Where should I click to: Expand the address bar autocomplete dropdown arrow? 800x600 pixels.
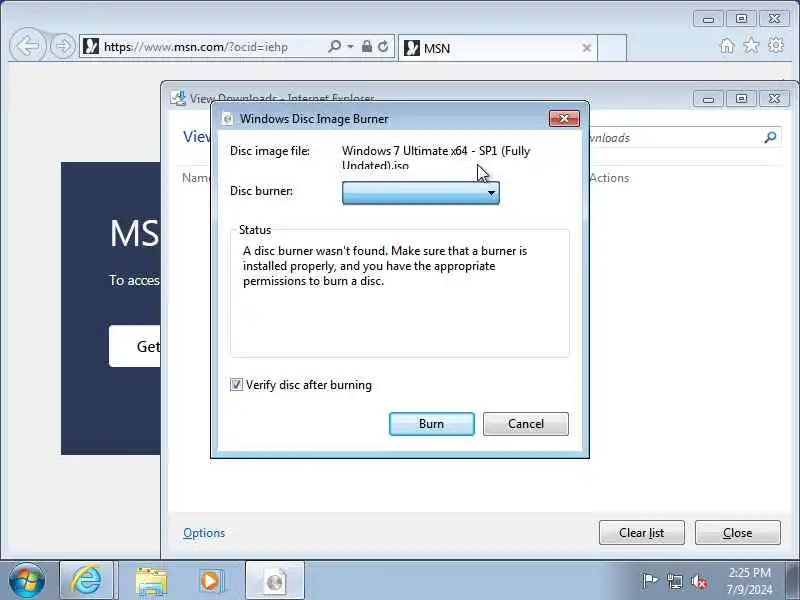[x=351, y=46]
